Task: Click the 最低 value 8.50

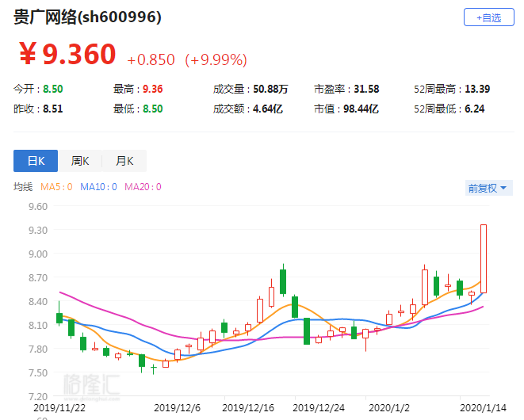Action: [153, 109]
